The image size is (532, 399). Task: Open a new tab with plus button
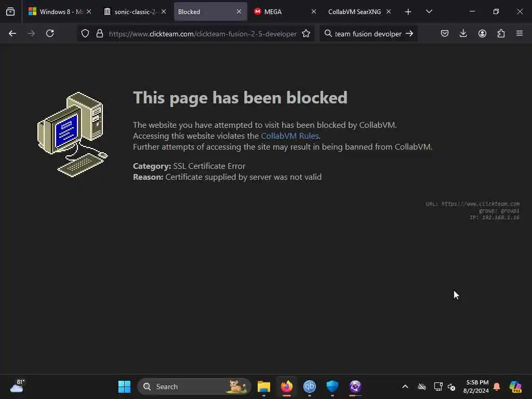point(408,12)
